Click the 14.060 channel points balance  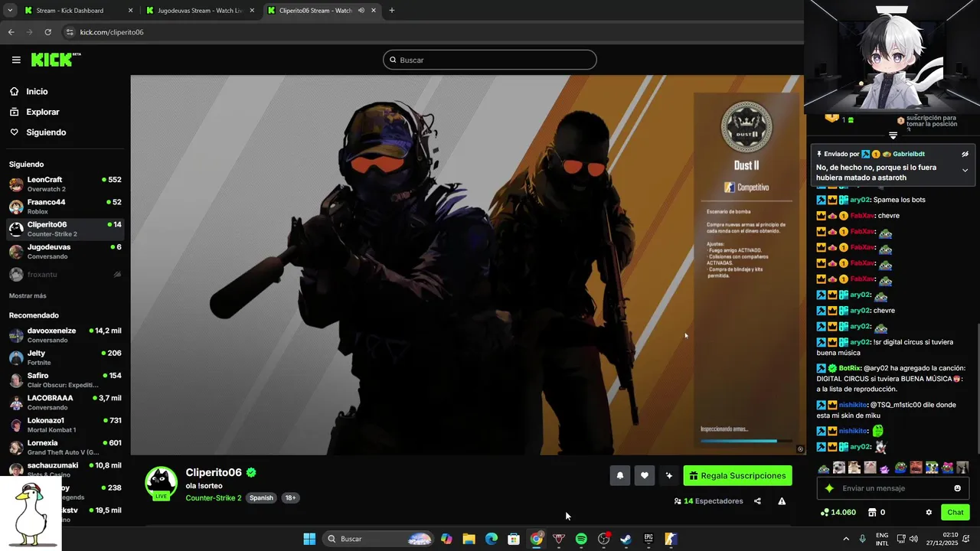[838, 512]
